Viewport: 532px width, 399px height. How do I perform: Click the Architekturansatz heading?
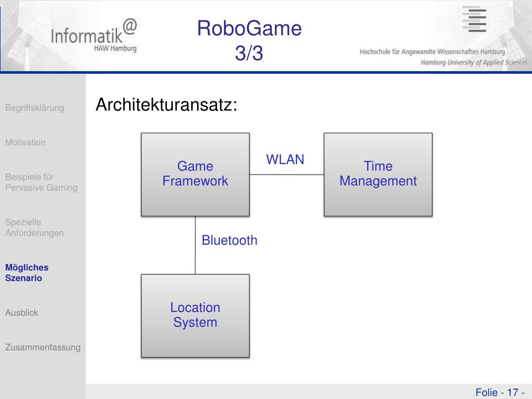pos(166,104)
